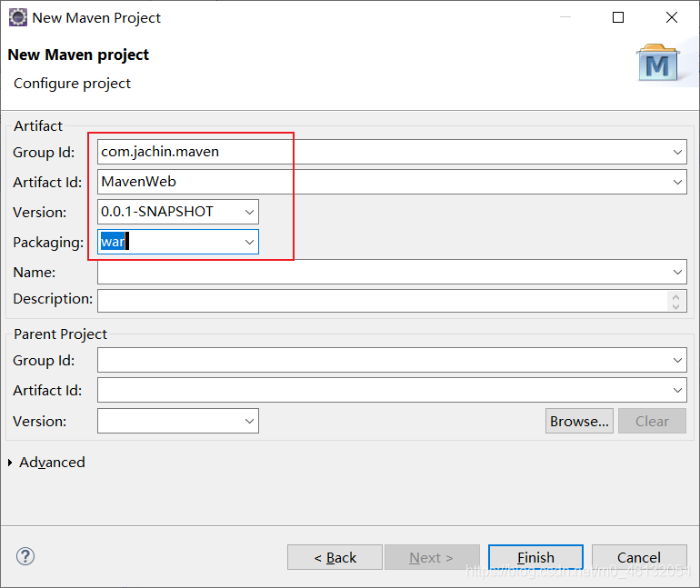Open the Artifact Group Id dropdown

click(678, 152)
